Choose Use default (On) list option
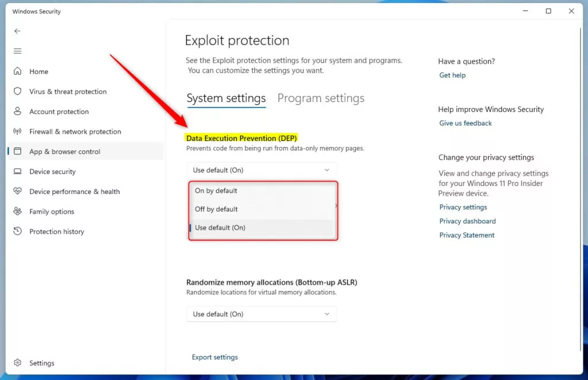This screenshot has height=380, width=588. point(262,227)
